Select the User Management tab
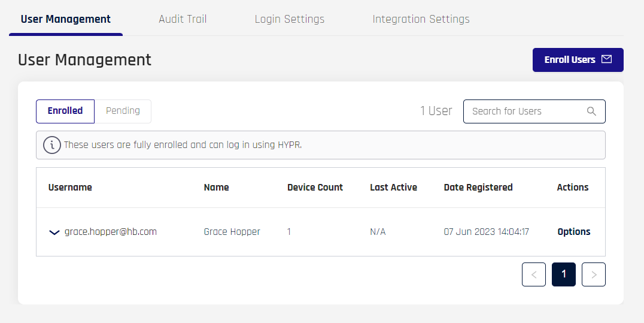 (66, 19)
